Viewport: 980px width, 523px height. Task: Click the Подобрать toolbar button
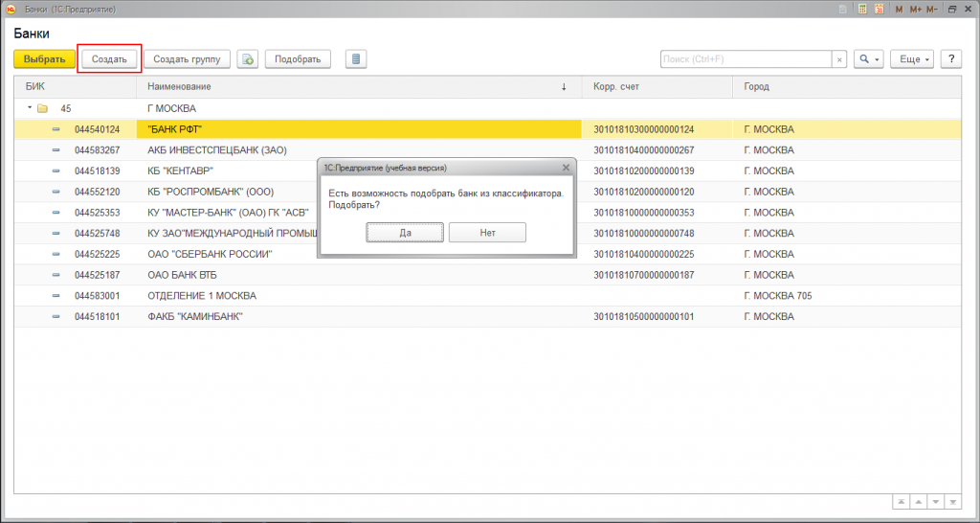point(298,59)
